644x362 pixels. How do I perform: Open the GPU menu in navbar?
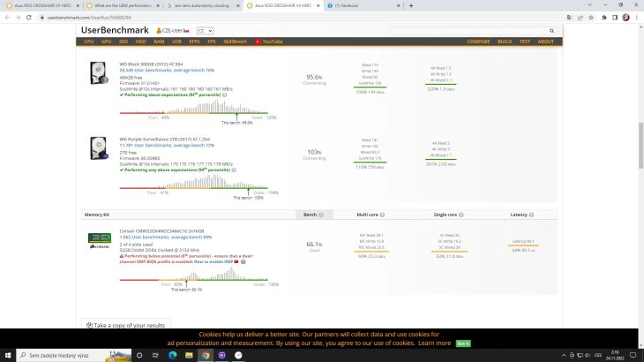pos(107,41)
